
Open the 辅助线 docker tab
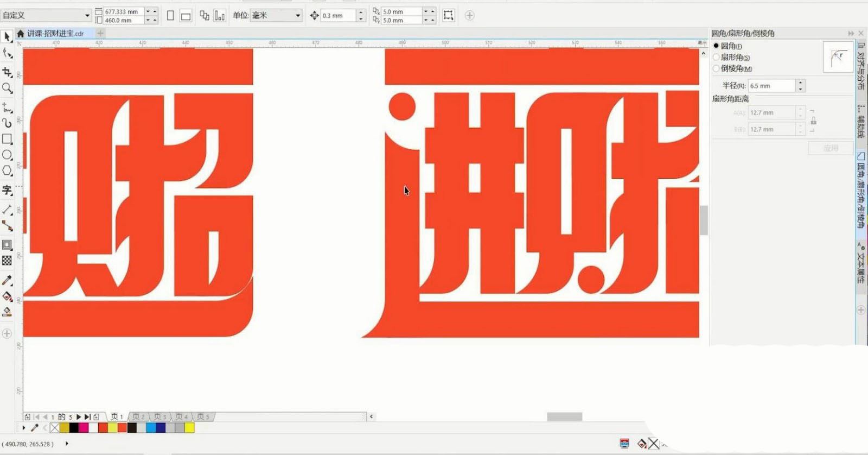pyautogui.click(x=861, y=122)
